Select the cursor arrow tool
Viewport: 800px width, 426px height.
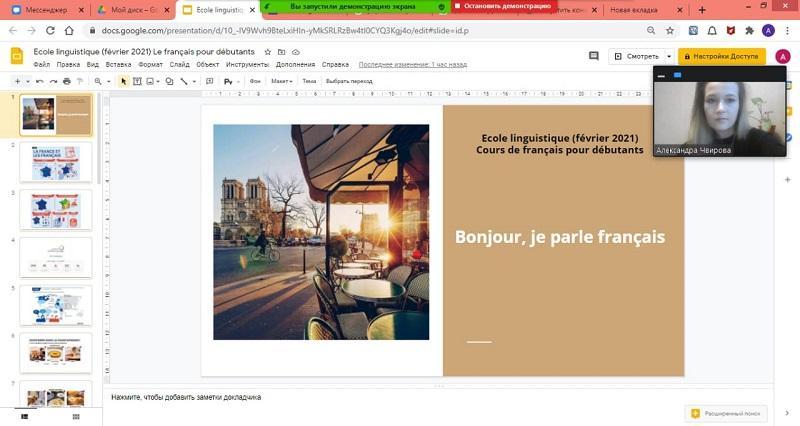124,81
